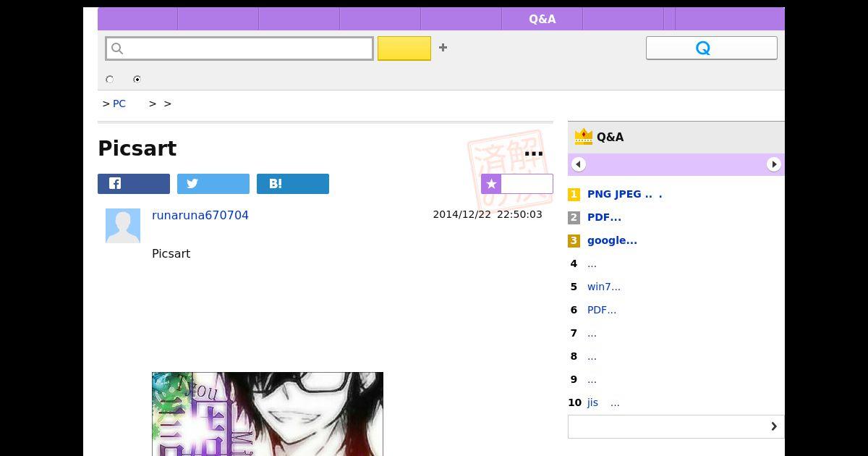The image size is (868, 456).
Task: Click the Picsart question heading
Action: pos(137,148)
